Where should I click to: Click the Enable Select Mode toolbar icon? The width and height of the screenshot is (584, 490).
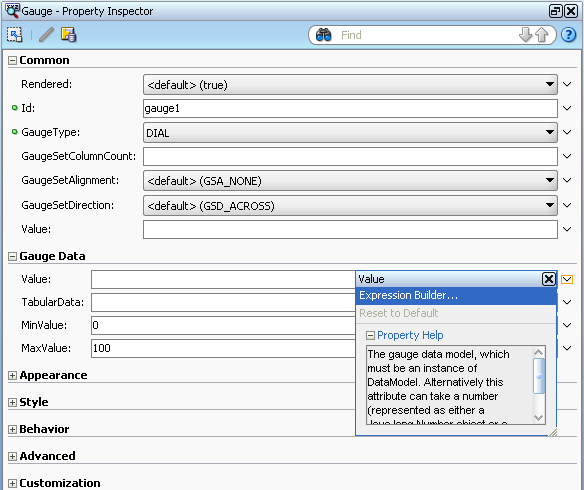15,35
